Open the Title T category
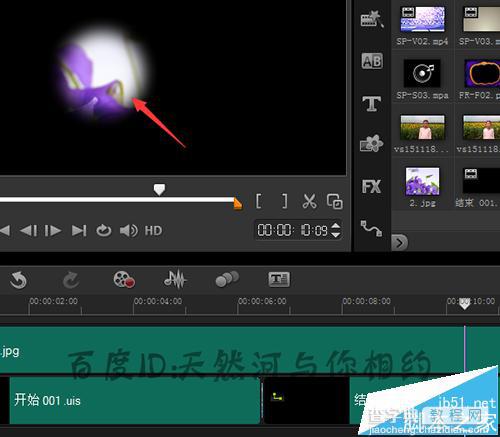Viewport: 500px width, 437px height. 372,103
